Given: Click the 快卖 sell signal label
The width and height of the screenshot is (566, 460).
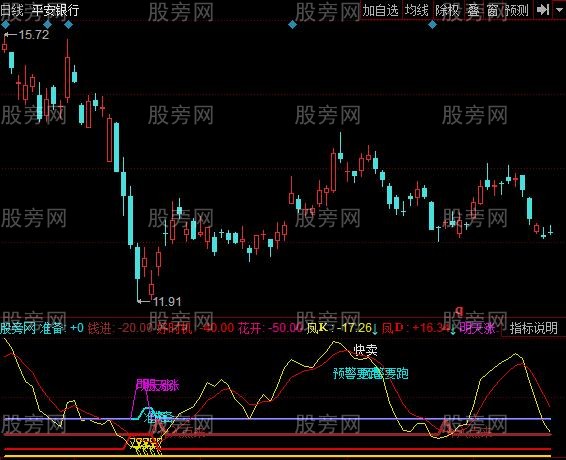Looking at the screenshot, I should (366, 350).
